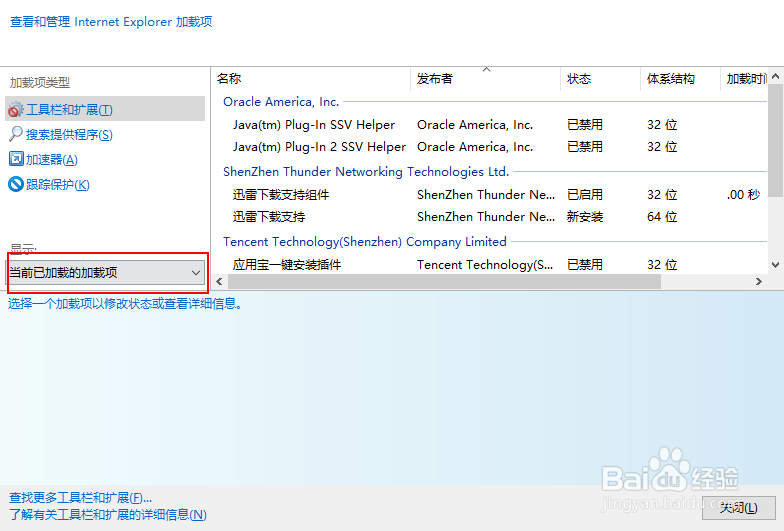Click the accelerators arrow icon
The height and width of the screenshot is (531, 784).
(16, 159)
